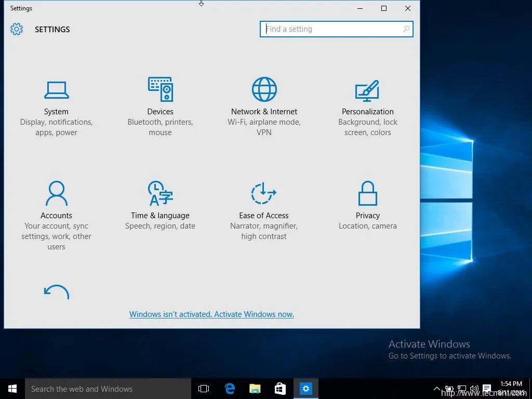This screenshot has width=532, height=399.
Task: Launch Microsoft Edge from the taskbar
Action: 230,389
